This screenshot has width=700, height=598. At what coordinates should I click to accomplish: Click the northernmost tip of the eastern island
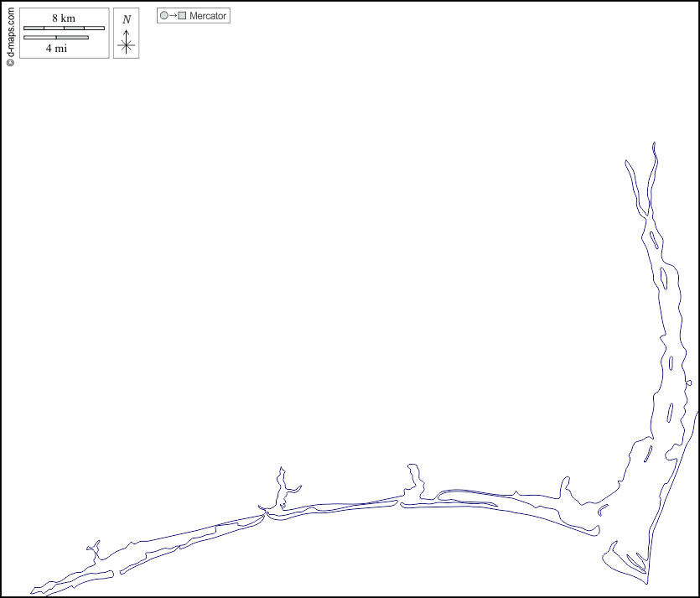654,143
